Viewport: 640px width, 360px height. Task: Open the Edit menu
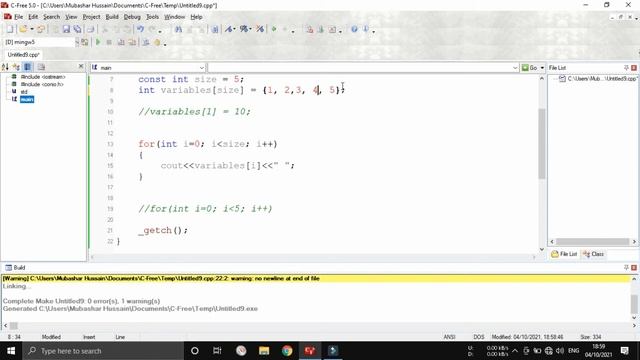click(x=33, y=17)
